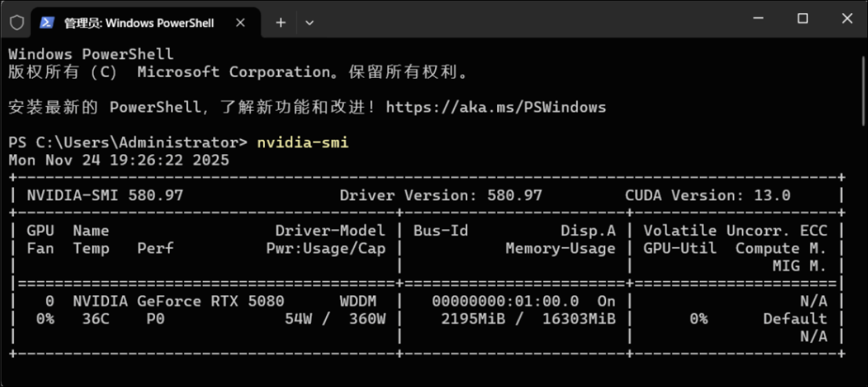Click the PS C:\Users\Administrator prompt
The width and height of the screenshot is (868, 387).
pyautogui.click(x=128, y=143)
